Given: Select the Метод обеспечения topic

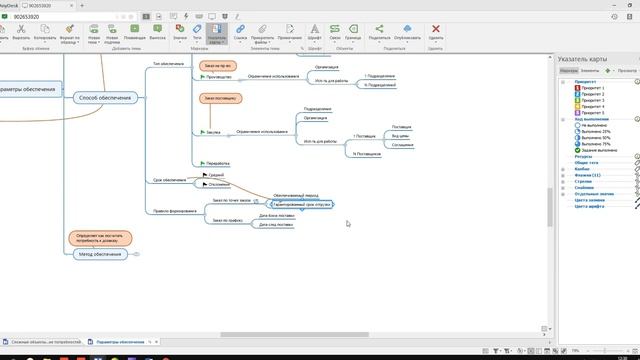Looking at the screenshot, I should tap(100, 254).
